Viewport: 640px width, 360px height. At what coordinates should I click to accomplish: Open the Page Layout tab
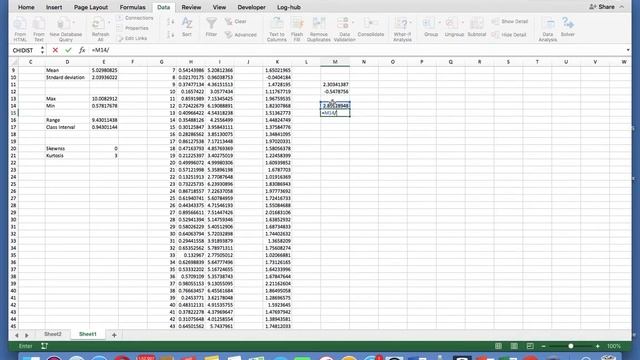(91, 7)
